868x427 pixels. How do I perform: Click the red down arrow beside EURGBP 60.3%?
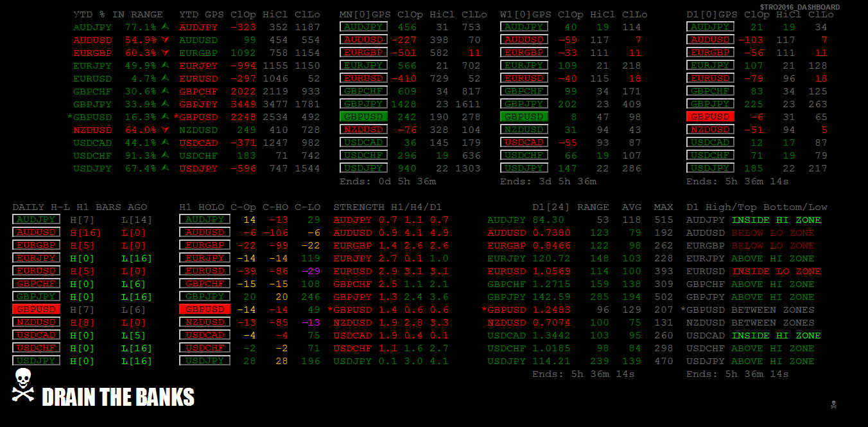coord(166,53)
